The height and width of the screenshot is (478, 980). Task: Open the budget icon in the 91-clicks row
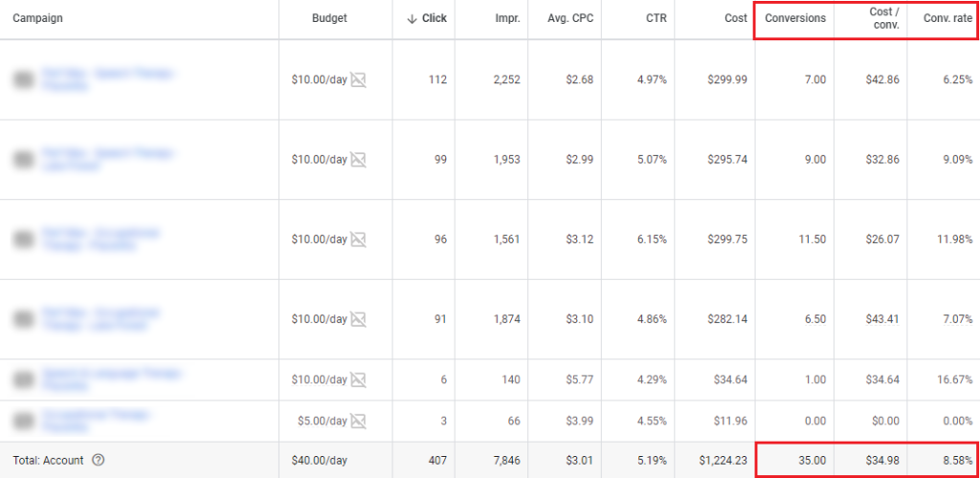(x=359, y=318)
